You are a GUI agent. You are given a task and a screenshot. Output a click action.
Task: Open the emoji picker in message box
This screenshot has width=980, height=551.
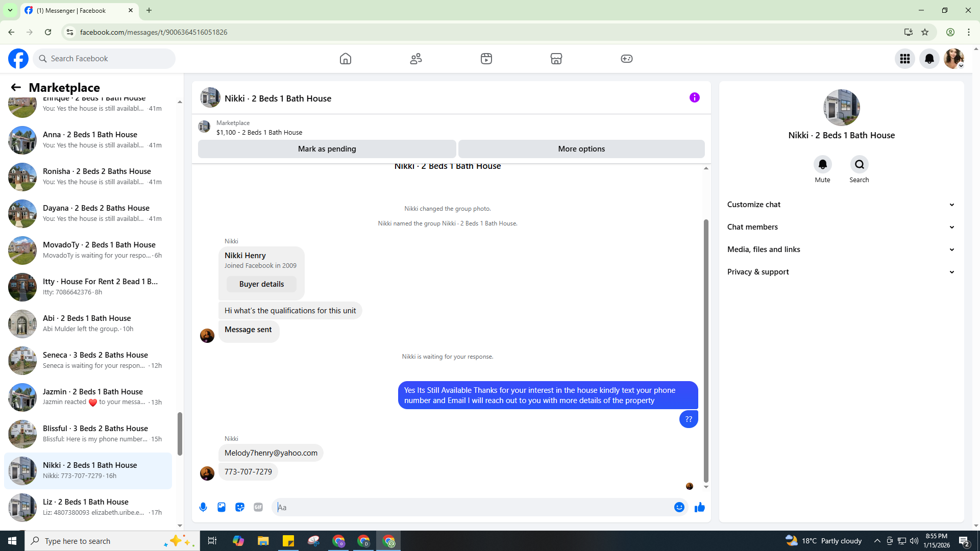coord(679,507)
